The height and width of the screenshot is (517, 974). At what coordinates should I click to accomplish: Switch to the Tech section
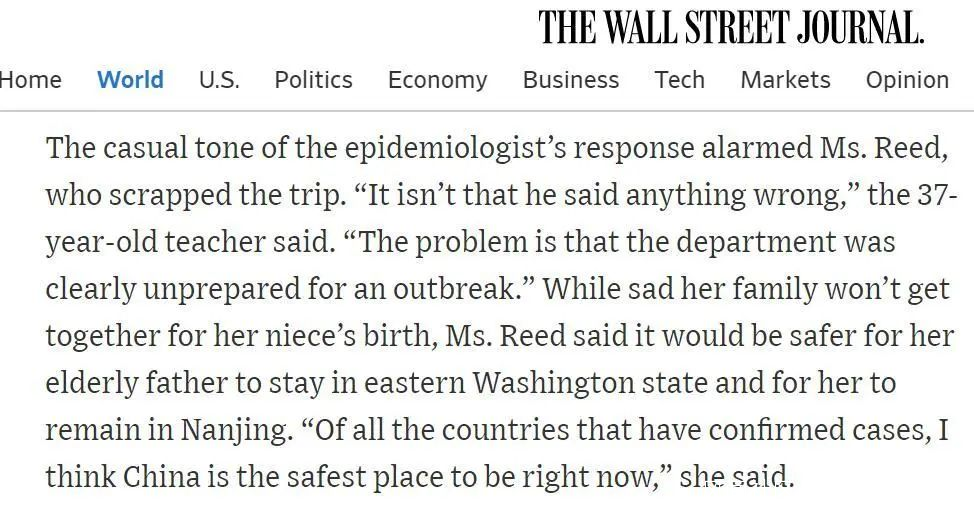pos(679,80)
